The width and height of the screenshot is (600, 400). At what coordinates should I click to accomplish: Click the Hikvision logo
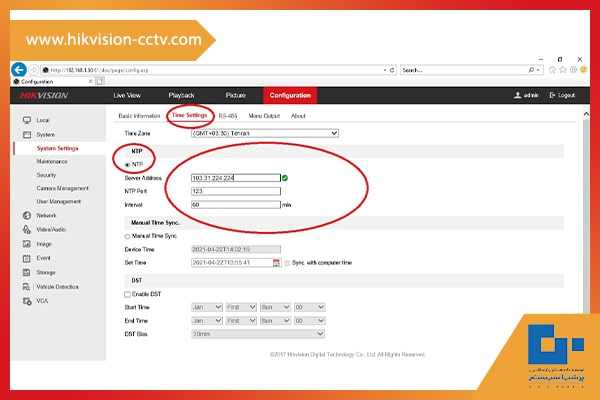(x=44, y=95)
